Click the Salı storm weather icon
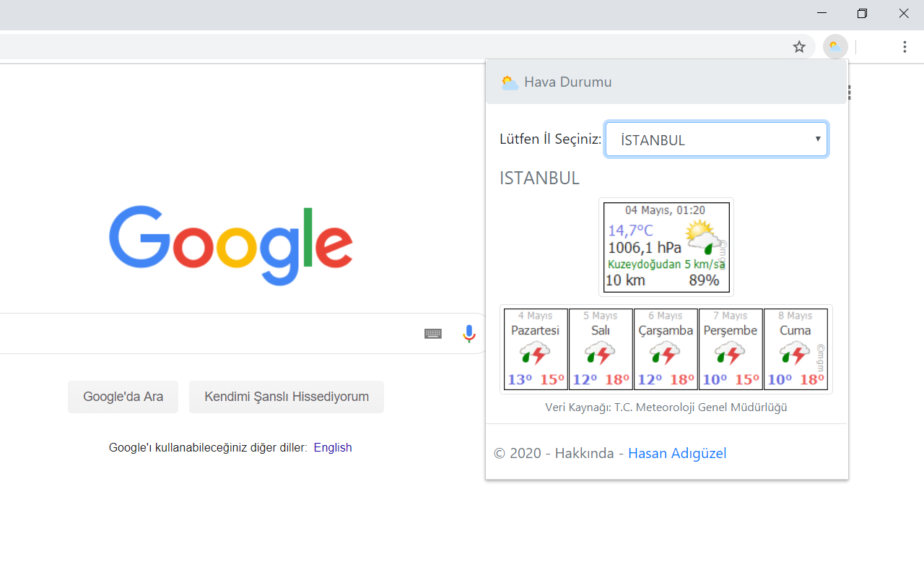Image resolution: width=924 pixels, height=578 pixels. (x=601, y=354)
